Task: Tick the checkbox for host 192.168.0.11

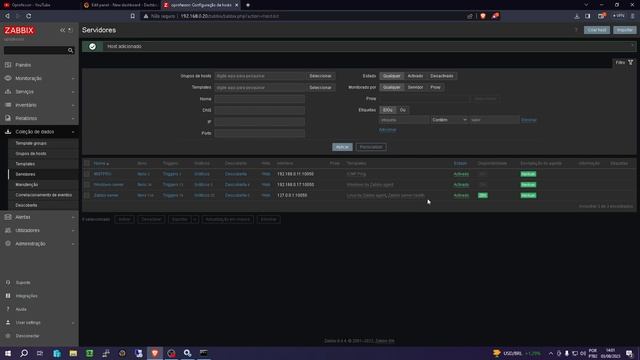Action: pyautogui.click(x=87, y=174)
